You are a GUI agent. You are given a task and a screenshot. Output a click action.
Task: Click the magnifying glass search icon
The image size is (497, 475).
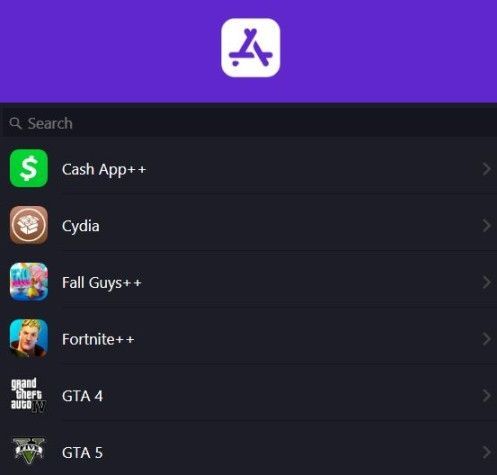pyautogui.click(x=15, y=123)
